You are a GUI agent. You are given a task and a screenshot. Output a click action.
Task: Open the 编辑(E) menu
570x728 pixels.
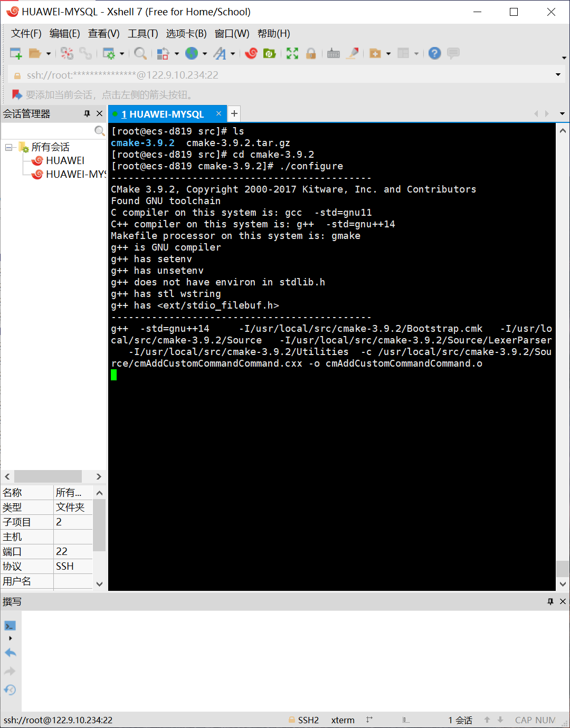click(65, 34)
